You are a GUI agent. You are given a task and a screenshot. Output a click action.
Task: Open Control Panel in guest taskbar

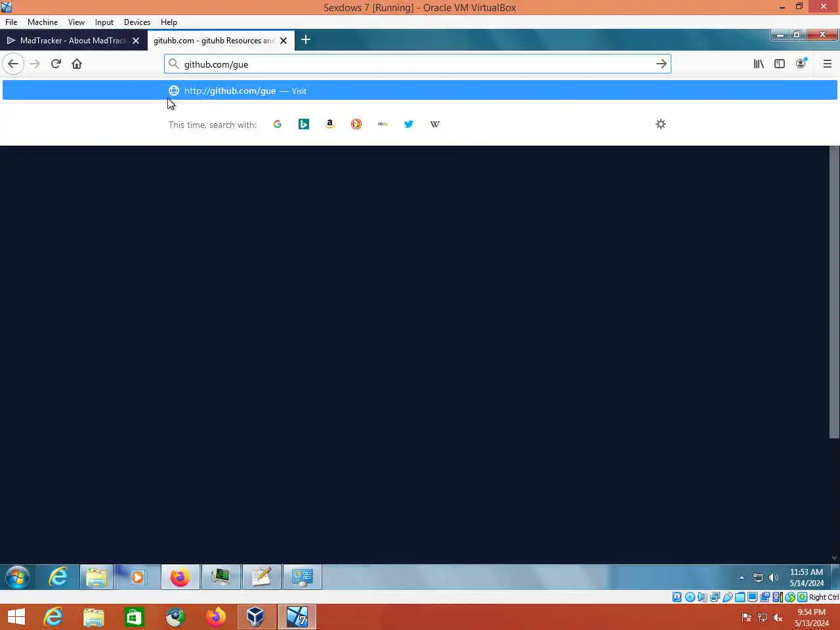(303, 577)
